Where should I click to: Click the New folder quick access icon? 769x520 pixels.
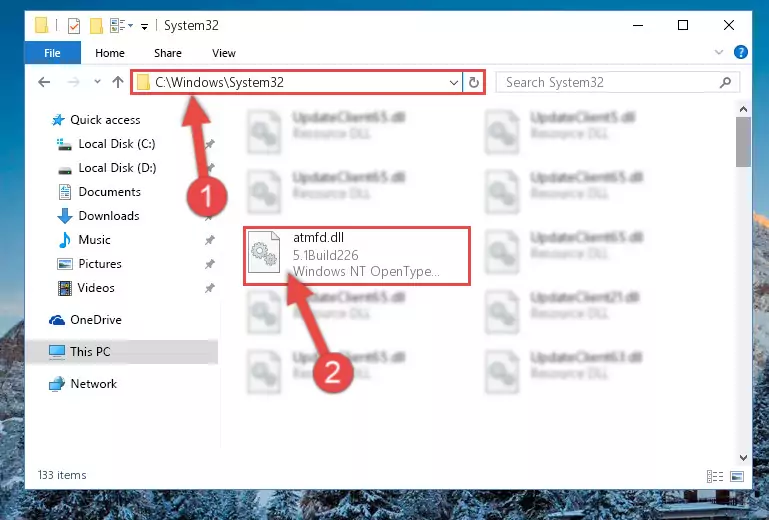click(96, 26)
